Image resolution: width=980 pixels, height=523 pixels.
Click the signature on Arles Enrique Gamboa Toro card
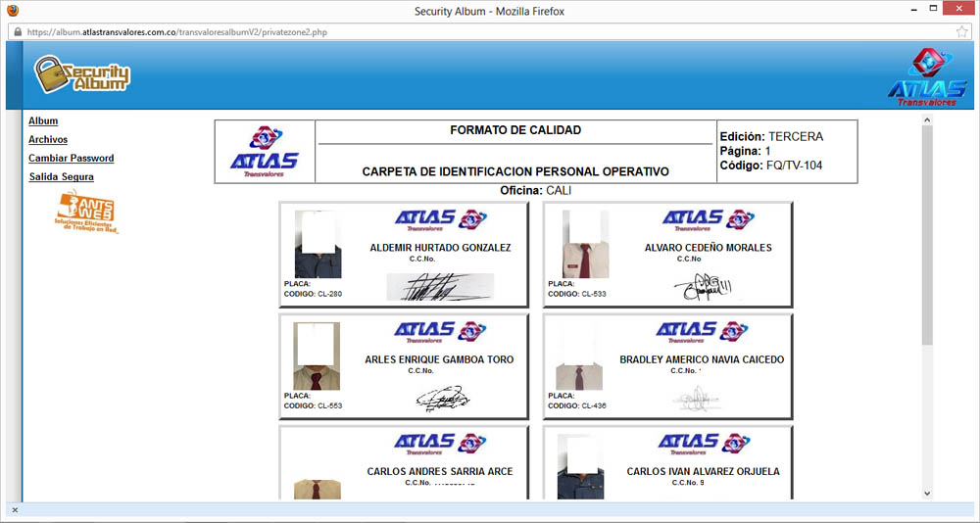point(443,399)
